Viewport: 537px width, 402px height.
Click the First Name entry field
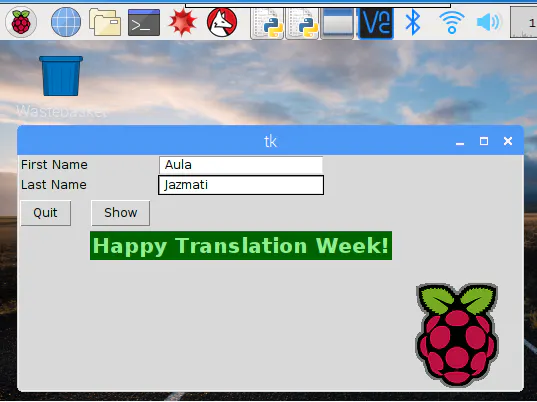coord(241,165)
